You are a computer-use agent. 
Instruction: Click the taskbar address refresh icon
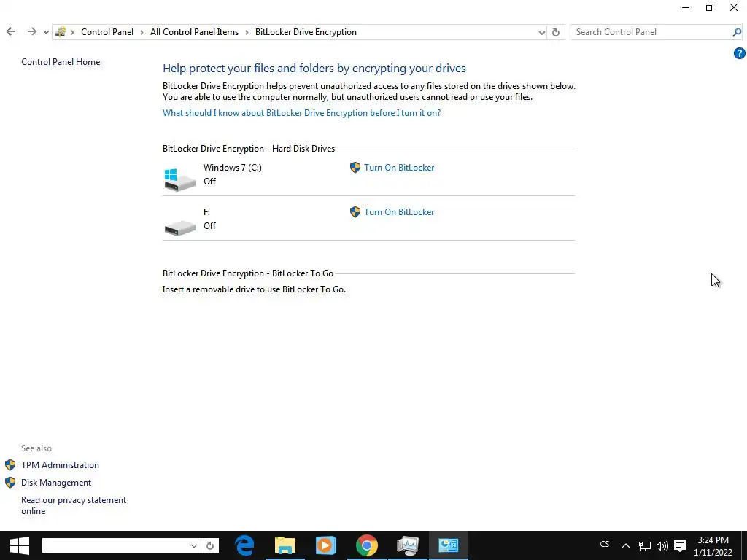pyautogui.click(x=210, y=545)
